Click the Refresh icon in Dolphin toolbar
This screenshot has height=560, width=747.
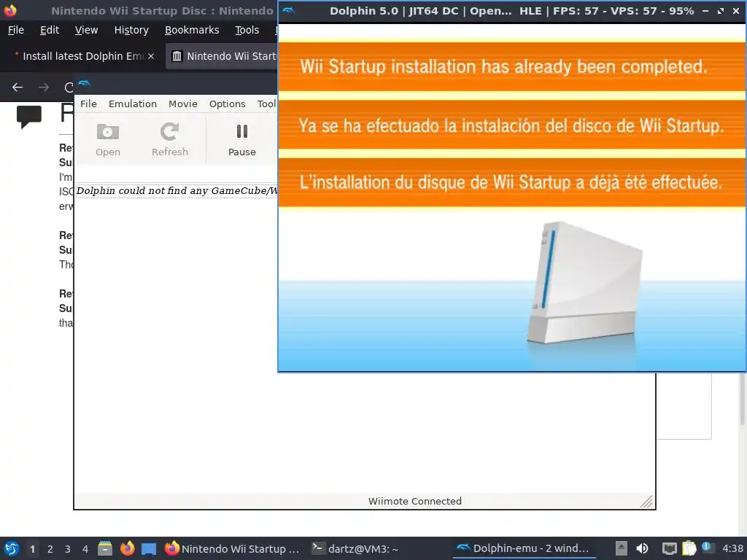[x=169, y=140]
